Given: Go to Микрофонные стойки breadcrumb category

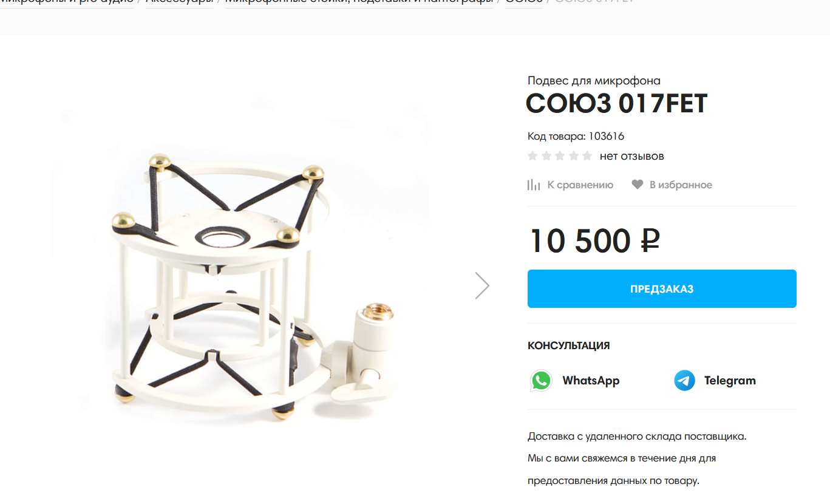Looking at the screenshot, I should [359, 2].
